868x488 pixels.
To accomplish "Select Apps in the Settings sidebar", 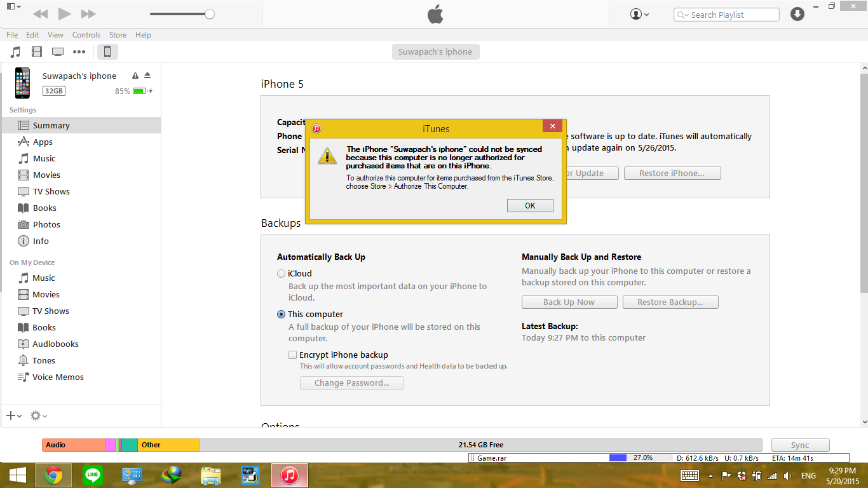I will click(x=81, y=142).
